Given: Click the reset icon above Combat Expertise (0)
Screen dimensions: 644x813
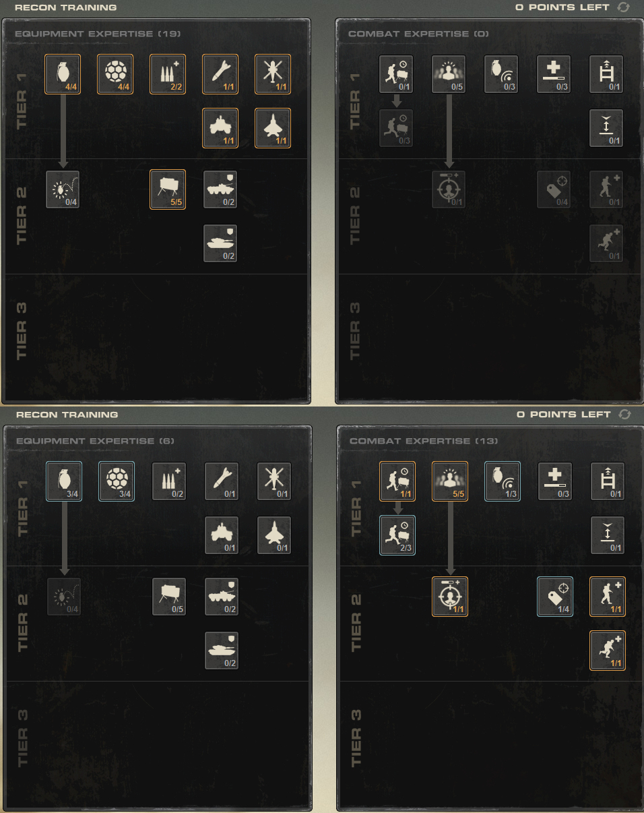Looking at the screenshot, I should [622, 7].
